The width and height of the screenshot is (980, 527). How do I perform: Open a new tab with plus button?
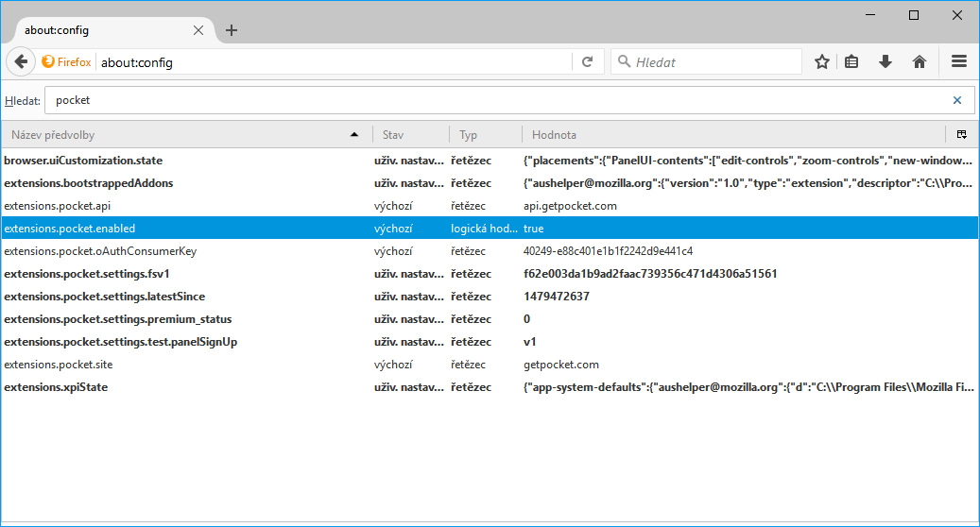click(x=232, y=30)
